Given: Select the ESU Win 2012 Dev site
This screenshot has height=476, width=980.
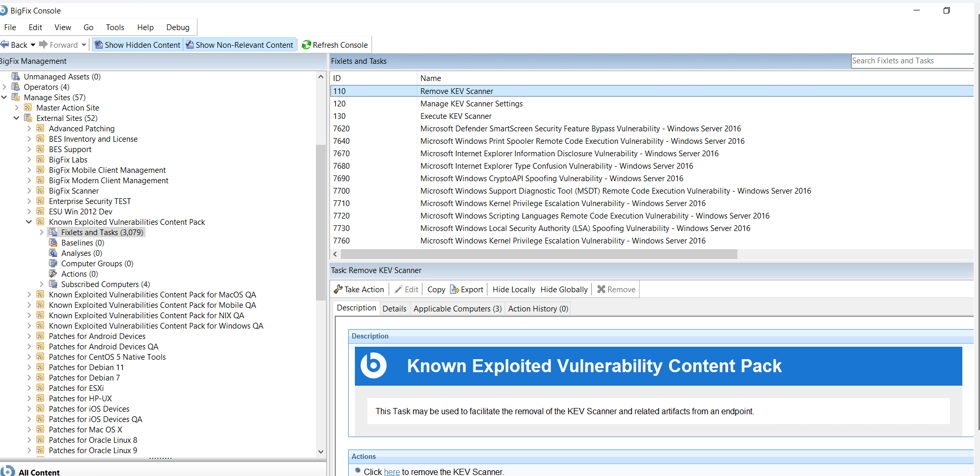Looking at the screenshot, I should (81, 212).
